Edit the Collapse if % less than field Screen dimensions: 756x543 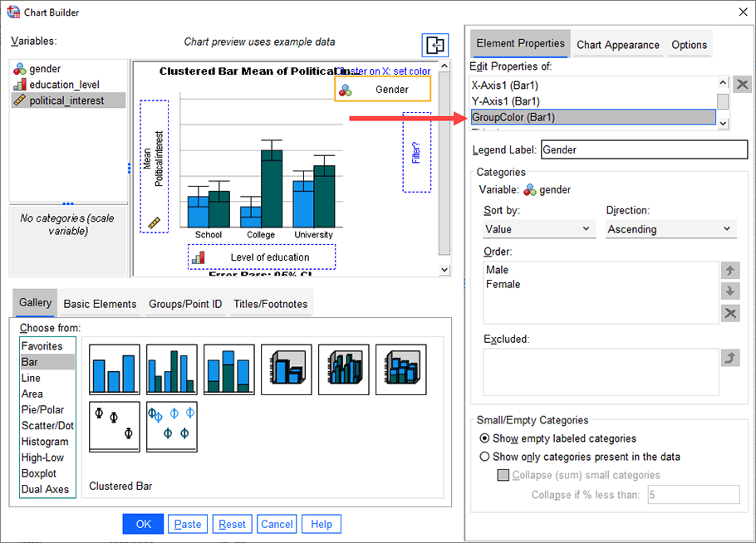pos(694,494)
